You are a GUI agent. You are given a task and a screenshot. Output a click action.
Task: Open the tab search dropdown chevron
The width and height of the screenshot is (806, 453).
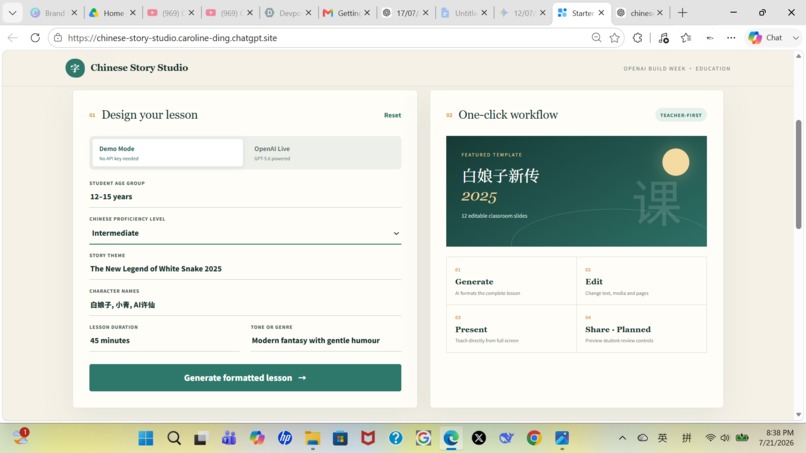[x=12, y=13]
